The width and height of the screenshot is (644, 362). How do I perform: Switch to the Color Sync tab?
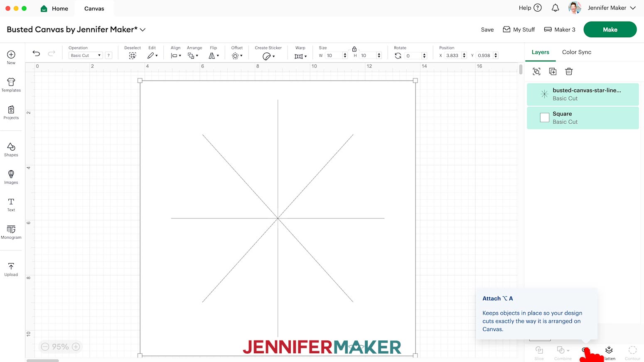[577, 52]
